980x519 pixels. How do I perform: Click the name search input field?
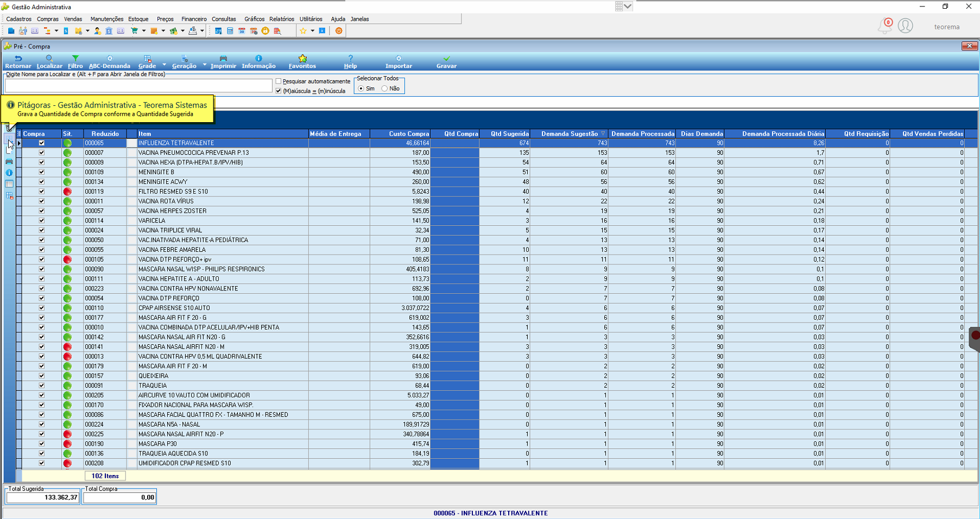(138, 86)
